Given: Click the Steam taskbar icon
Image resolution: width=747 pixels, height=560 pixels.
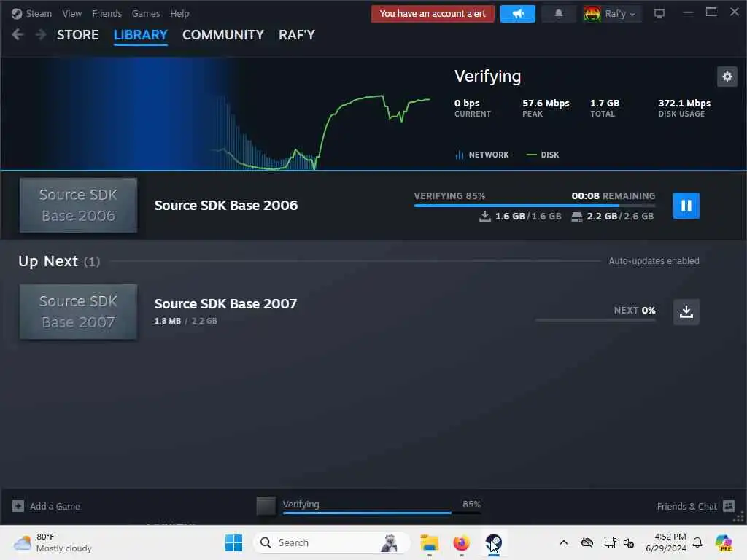Looking at the screenshot, I should point(494,542).
